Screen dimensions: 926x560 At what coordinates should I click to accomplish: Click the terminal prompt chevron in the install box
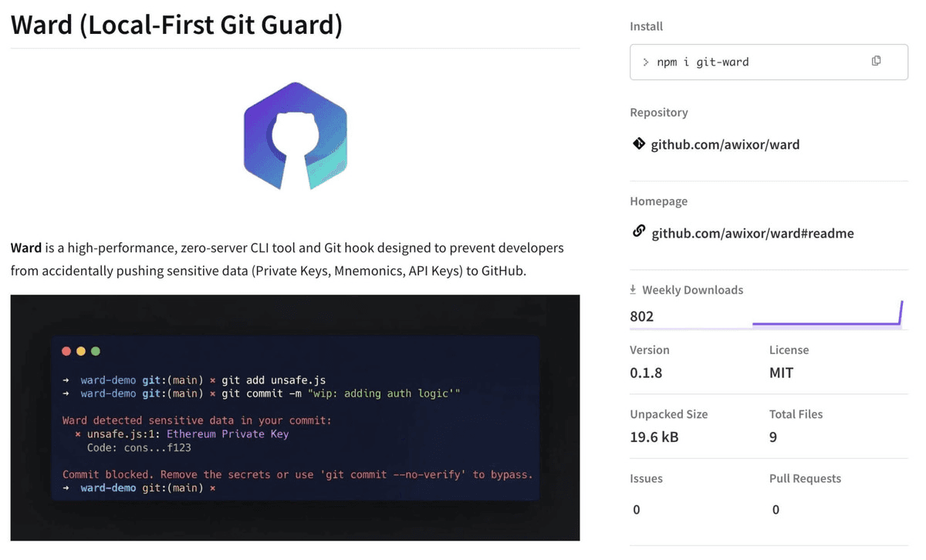645,61
